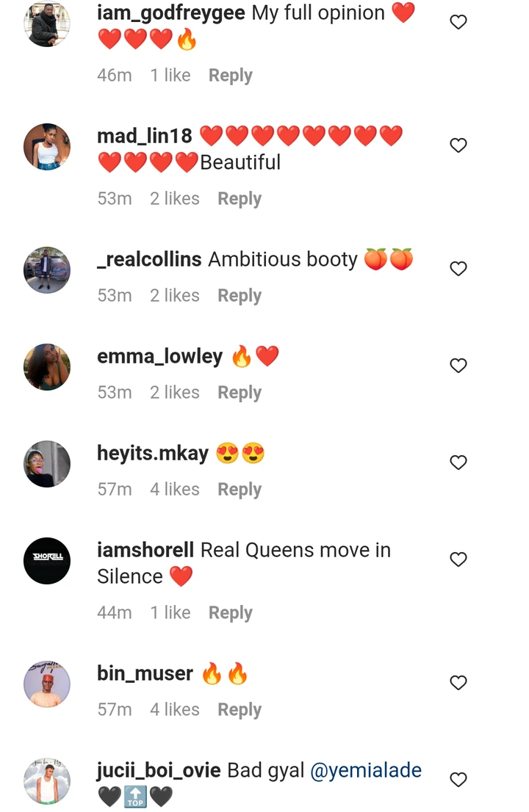The height and width of the screenshot is (812, 529).
Task: Like _realcollins' Ambitious booty comment
Action: pos(458,269)
